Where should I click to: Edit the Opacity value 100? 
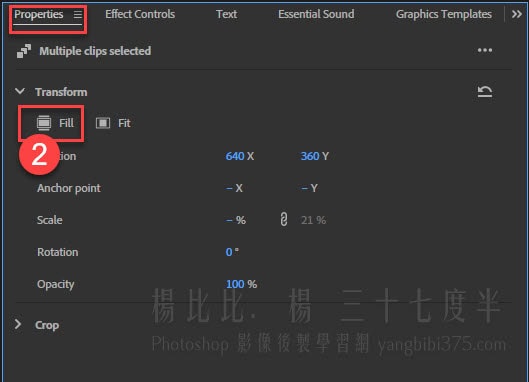[x=235, y=284]
